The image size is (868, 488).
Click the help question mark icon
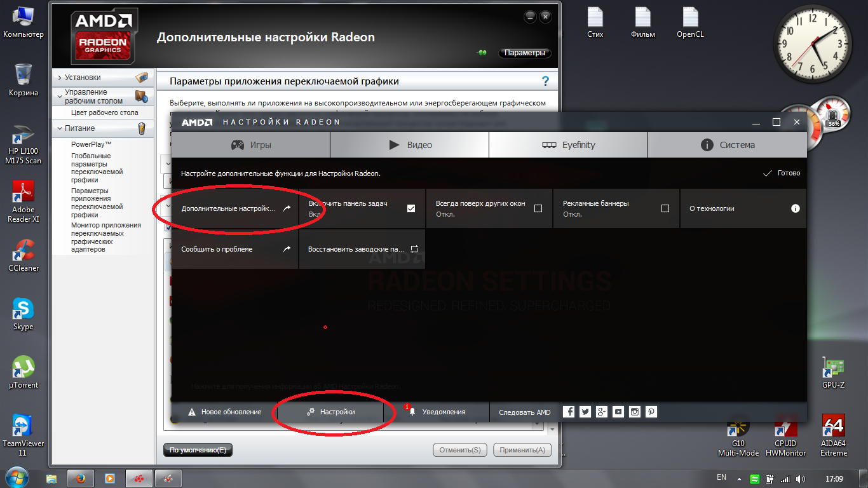tap(545, 81)
